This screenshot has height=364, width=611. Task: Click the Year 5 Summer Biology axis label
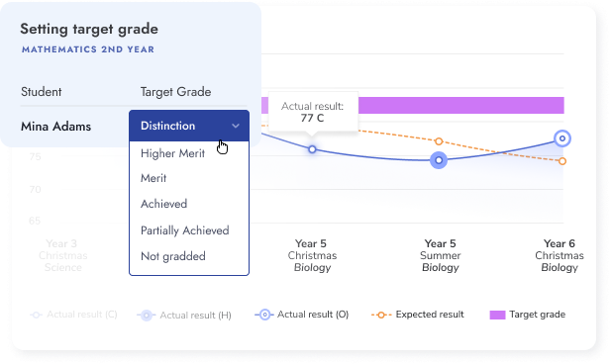click(x=441, y=256)
